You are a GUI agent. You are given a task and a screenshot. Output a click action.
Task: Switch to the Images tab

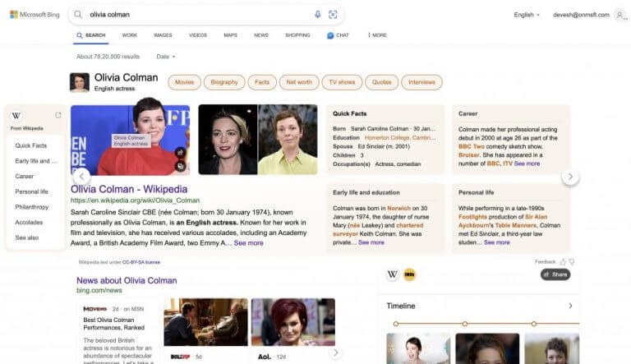[x=163, y=35]
